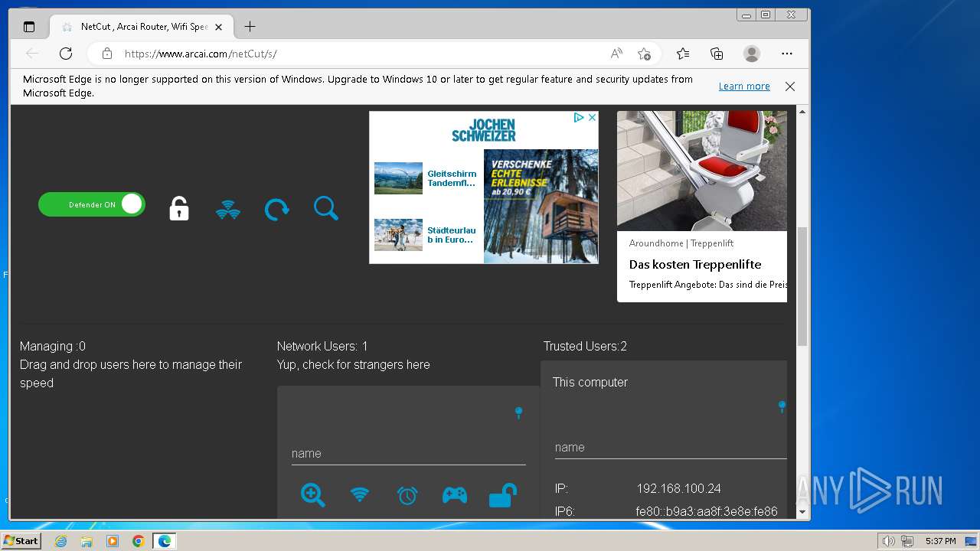980x551 pixels.
Task: Click the Trusted Users:2 heading
Action: (585, 347)
